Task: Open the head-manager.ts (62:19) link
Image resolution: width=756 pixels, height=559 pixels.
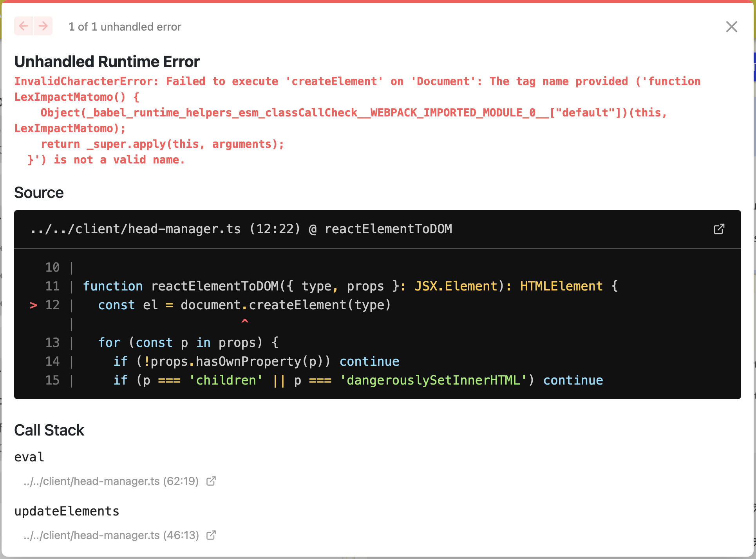Action: pyautogui.click(x=111, y=481)
